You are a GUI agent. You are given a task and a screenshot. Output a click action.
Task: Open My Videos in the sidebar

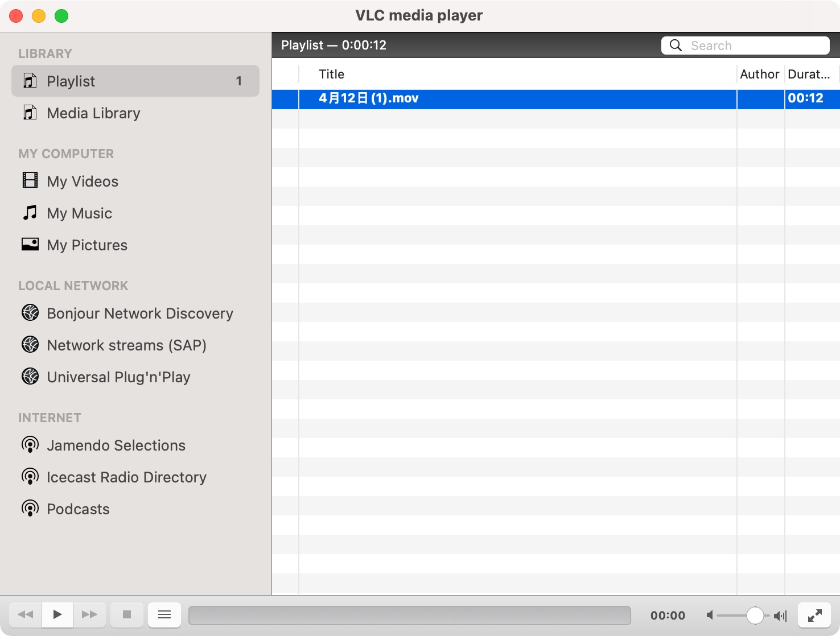click(x=83, y=181)
